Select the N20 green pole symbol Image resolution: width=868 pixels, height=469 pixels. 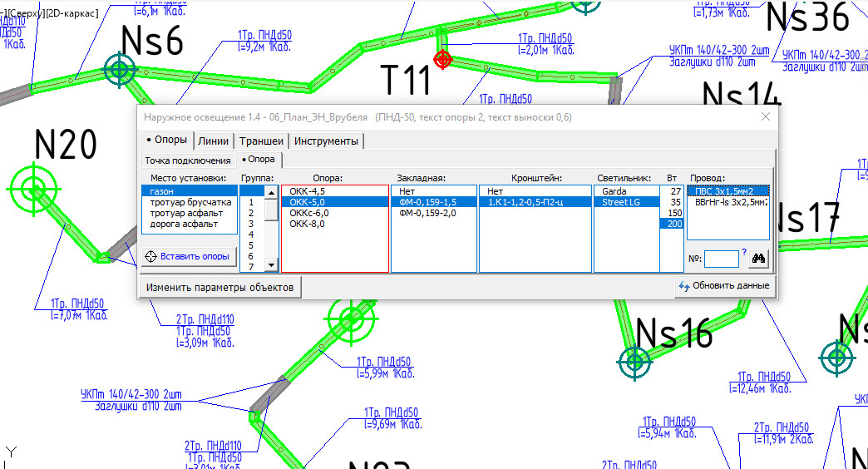coord(34,190)
